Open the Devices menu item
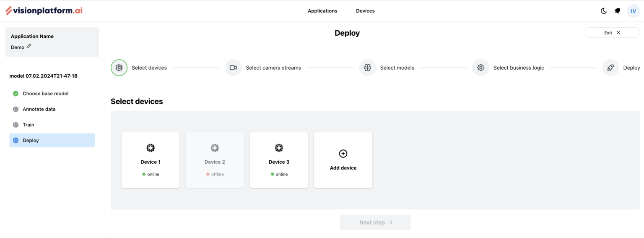 point(365,11)
